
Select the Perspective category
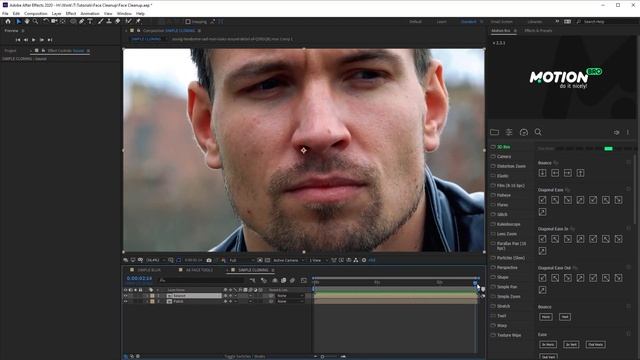tap(507, 267)
